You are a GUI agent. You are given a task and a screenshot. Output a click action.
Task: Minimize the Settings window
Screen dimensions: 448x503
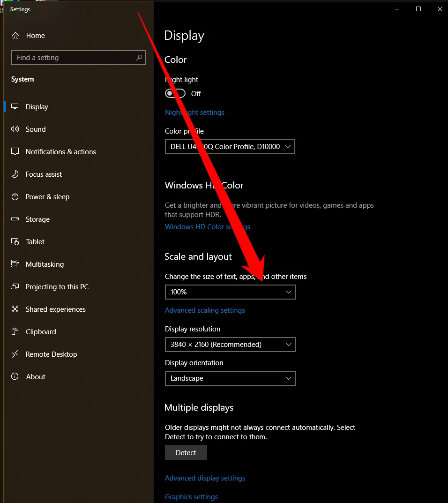click(x=397, y=9)
